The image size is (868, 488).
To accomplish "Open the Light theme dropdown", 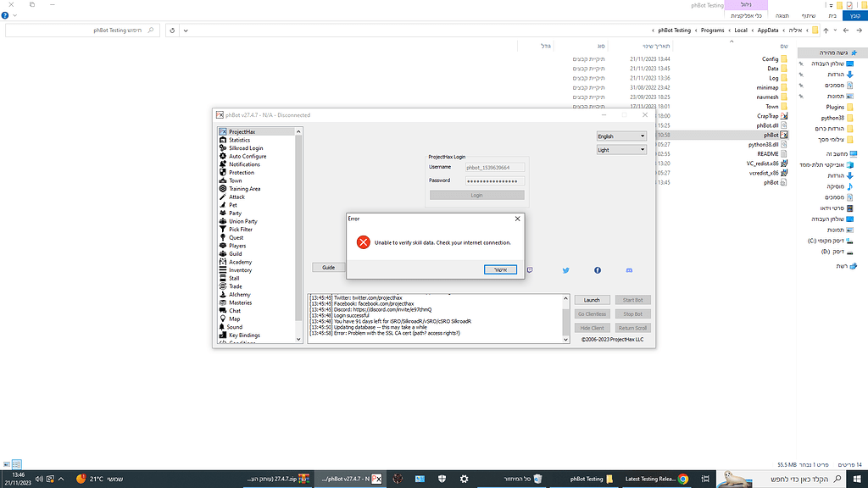I will [620, 148].
